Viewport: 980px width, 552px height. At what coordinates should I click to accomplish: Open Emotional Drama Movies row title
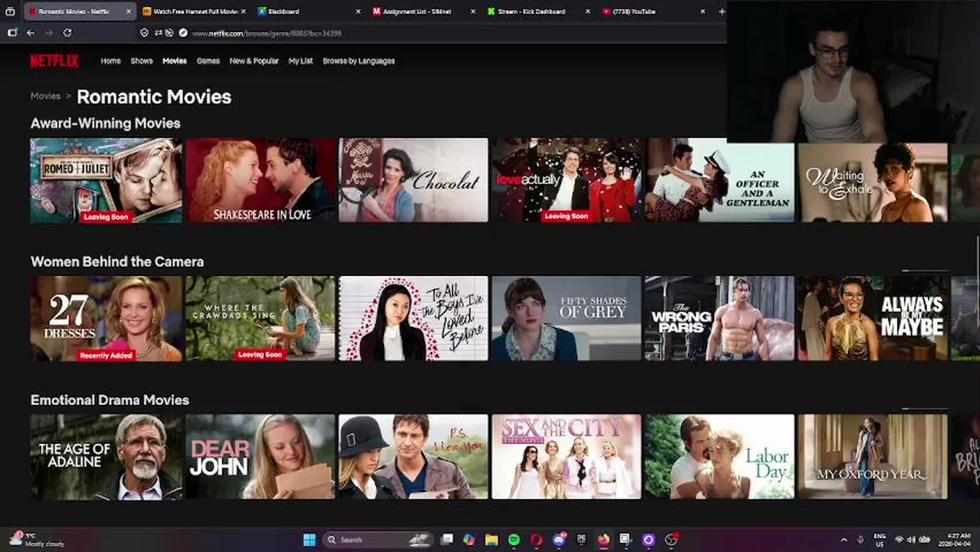point(110,400)
